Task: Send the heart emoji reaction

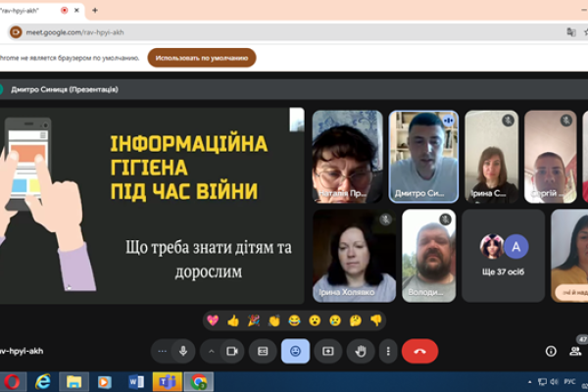Action: [213, 320]
